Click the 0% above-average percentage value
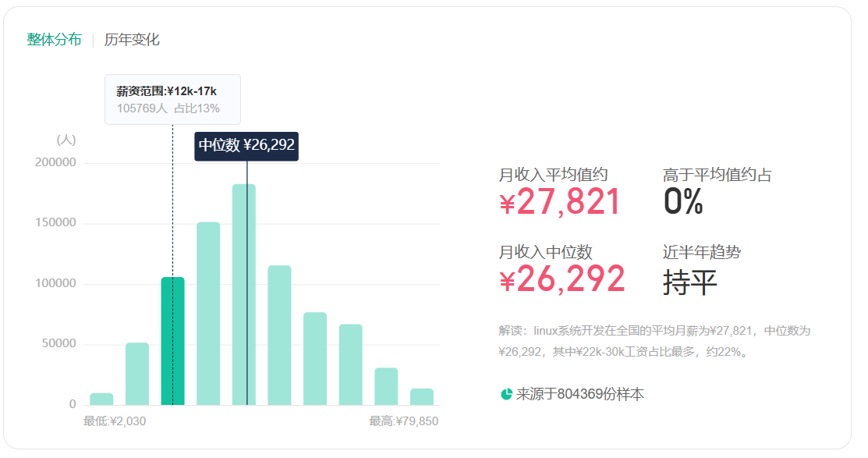The height and width of the screenshot is (458, 868). pyautogui.click(x=683, y=201)
